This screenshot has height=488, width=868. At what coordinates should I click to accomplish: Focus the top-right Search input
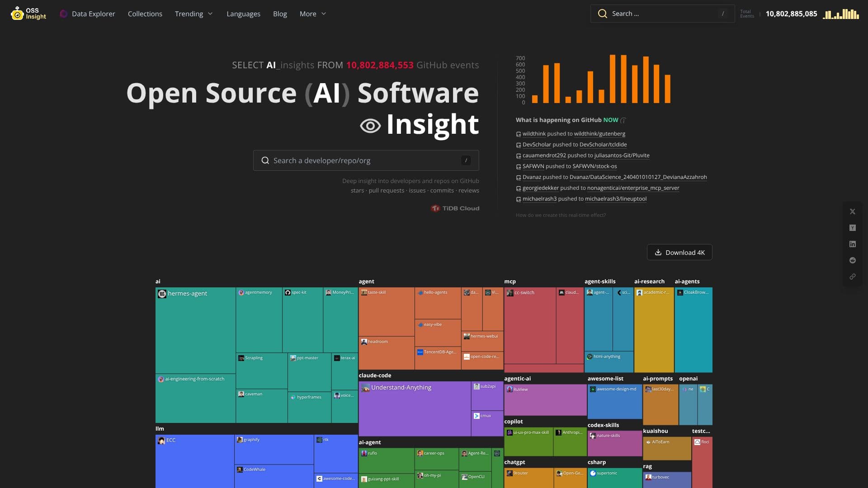[662, 14]
